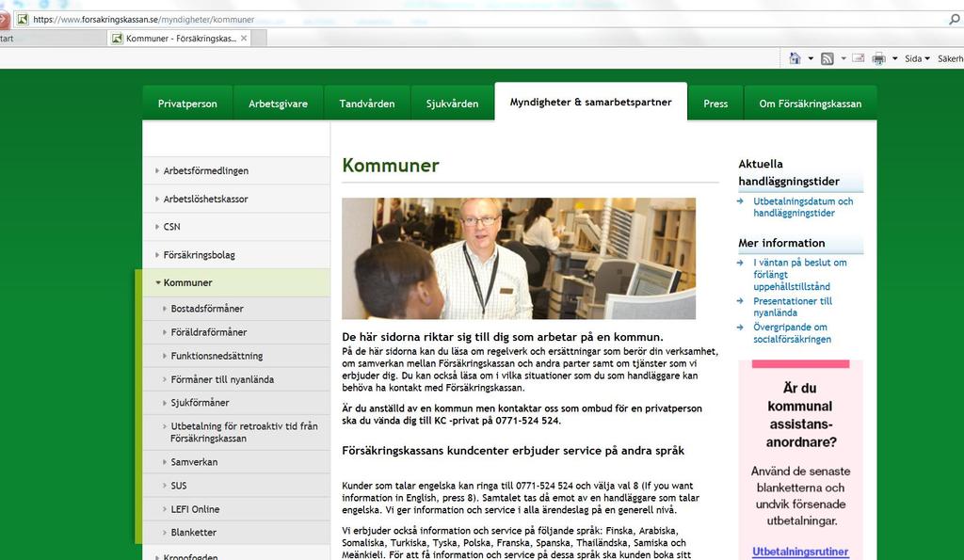
Task: Click the Utbetalningsdatum och handläggningstider link
Action: click(x=803, y=207)
